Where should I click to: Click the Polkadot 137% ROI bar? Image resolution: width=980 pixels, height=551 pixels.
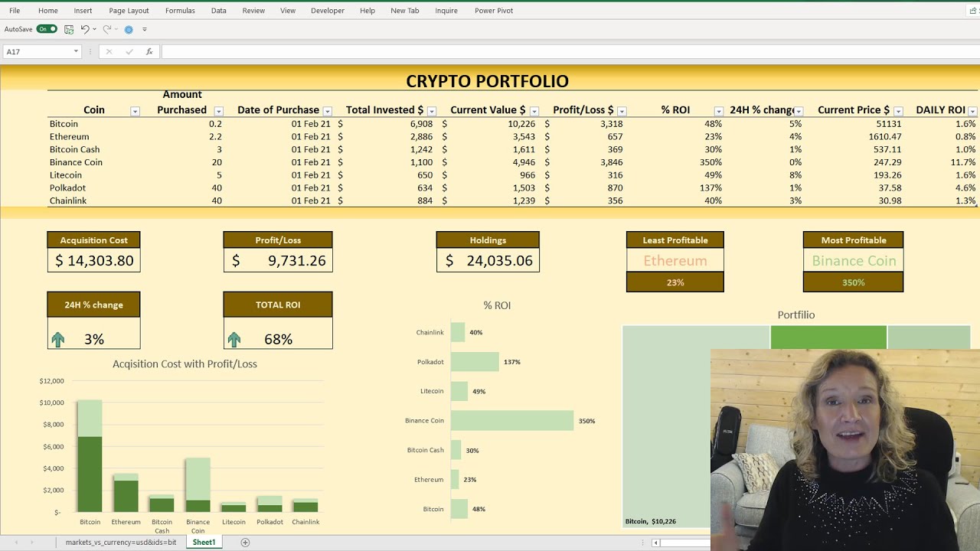click(x=475, y=361)
